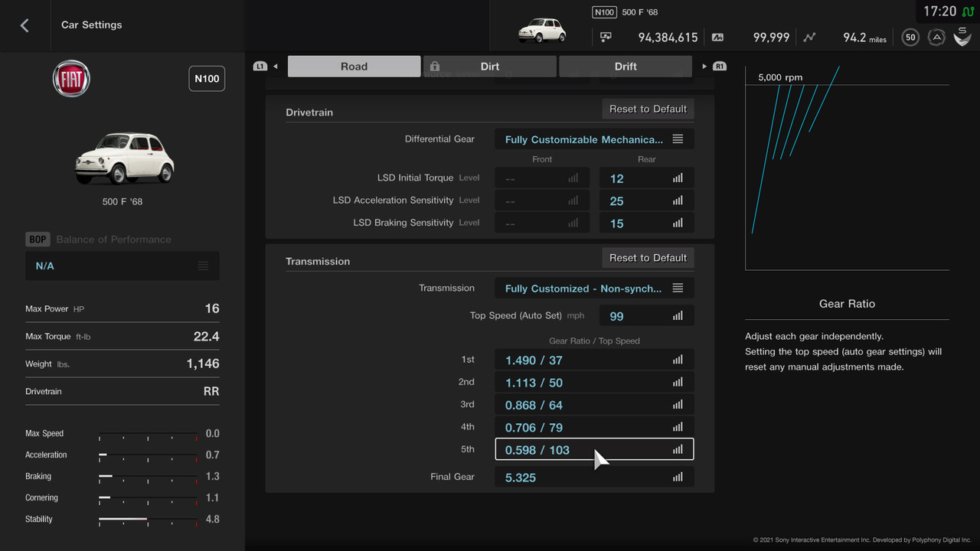980x551 pixels.
Task: Click the triangle driver rating badge
Action: pos(936,37)
